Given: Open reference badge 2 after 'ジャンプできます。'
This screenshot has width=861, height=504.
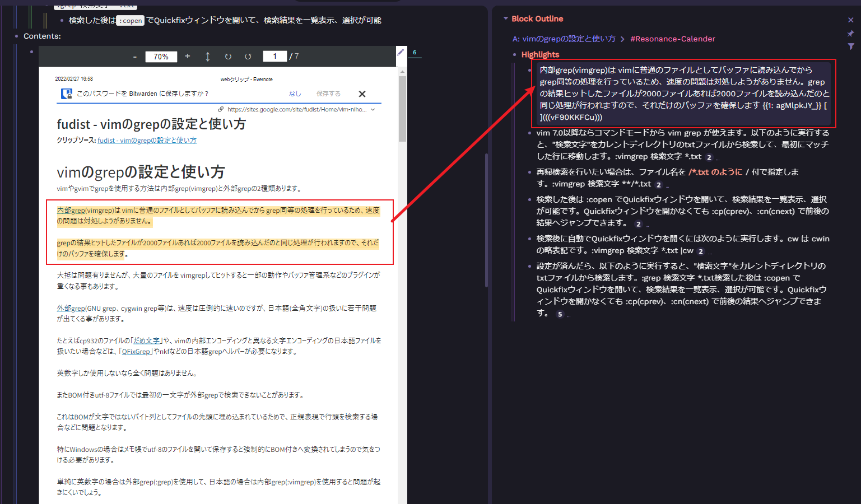Looking at the screenshot, I should [x=638, y=224].
